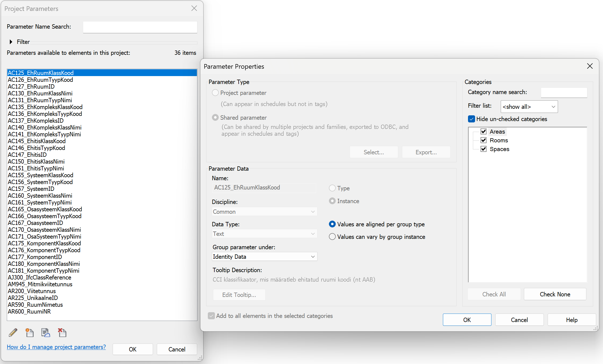The height and width of the screenshot is (364, 603).
Task: Select AC137_EhKompleksID parameter
Action: pyautogui.click(x=102, y=121)
